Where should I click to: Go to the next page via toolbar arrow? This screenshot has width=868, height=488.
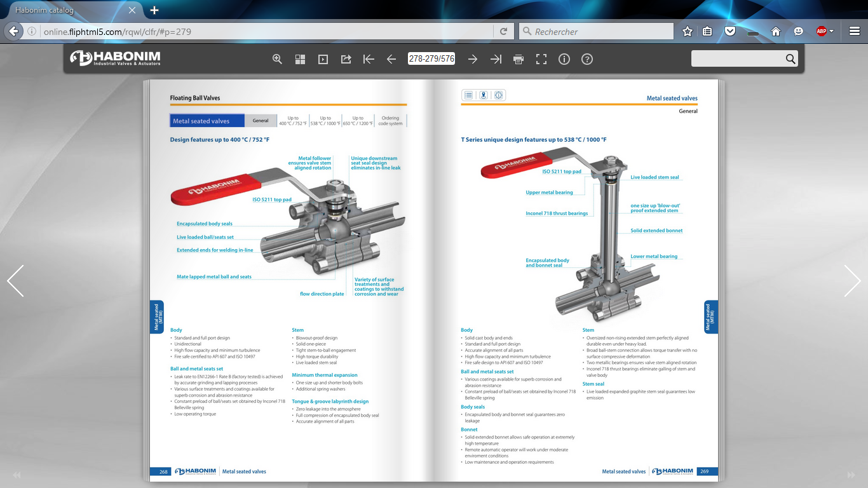[473, 59]
